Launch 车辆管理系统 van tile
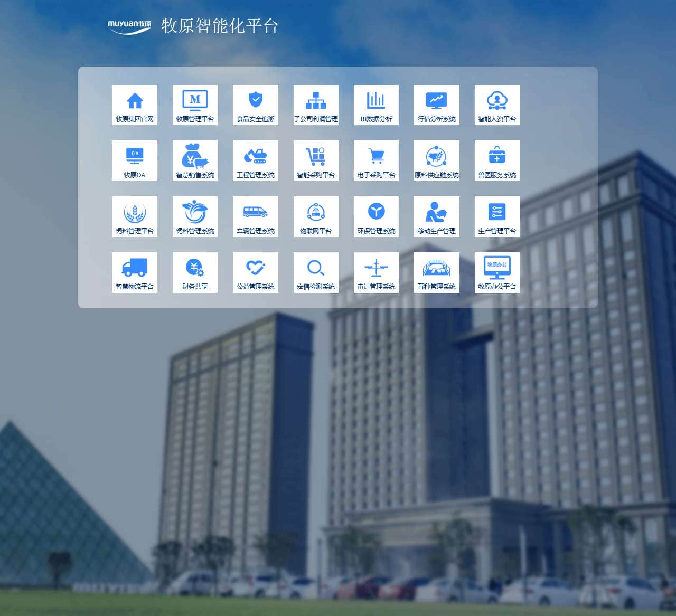 (x=256, y=216)
